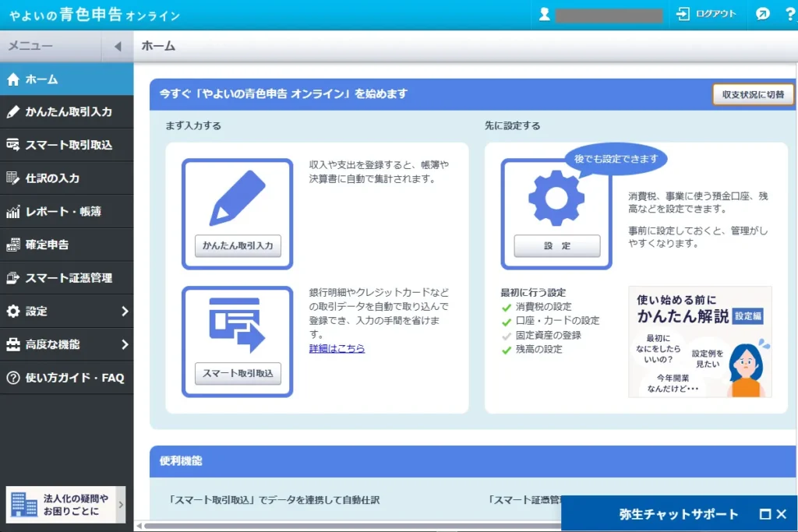Click the スマート取引取込 card button

click(238, 373)
